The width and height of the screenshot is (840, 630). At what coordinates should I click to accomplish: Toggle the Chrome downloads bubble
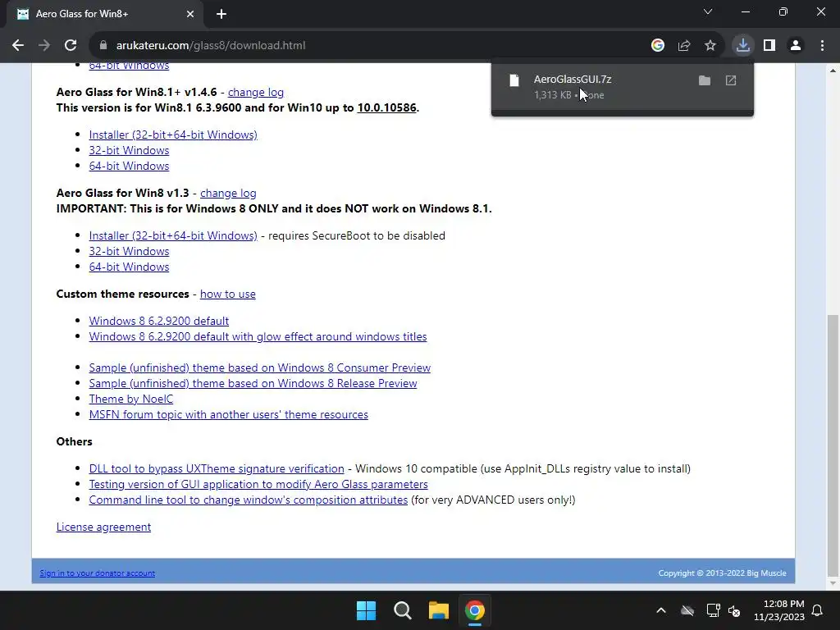point(743,46)
